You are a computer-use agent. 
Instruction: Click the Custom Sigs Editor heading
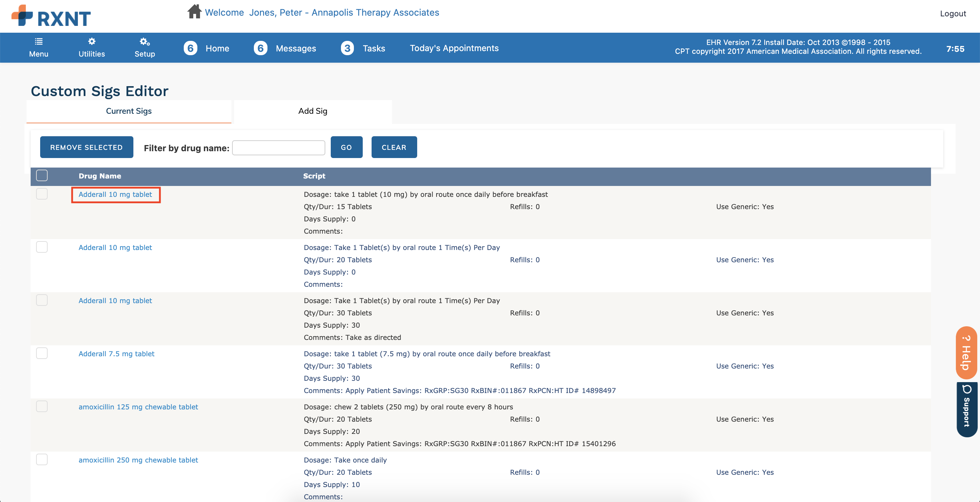pos(99,91)
